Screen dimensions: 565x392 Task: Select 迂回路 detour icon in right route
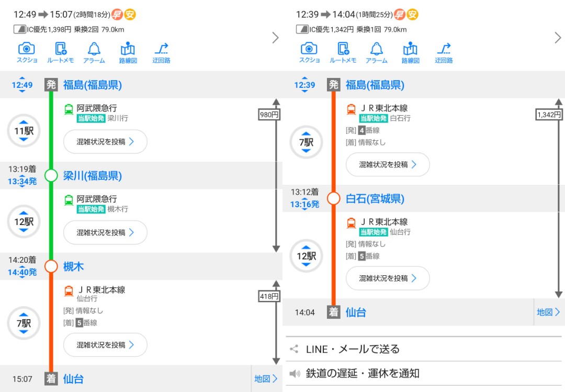[x=444, y=53]
